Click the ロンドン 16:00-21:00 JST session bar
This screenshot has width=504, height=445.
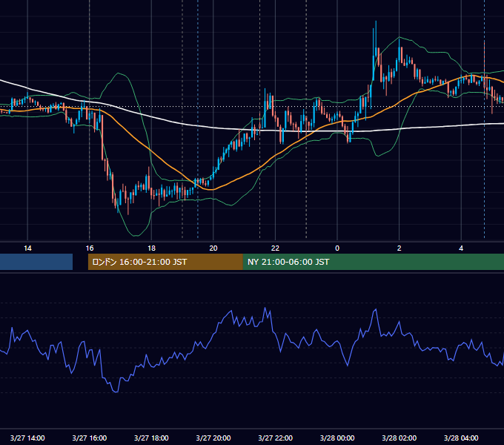[165, 262]
